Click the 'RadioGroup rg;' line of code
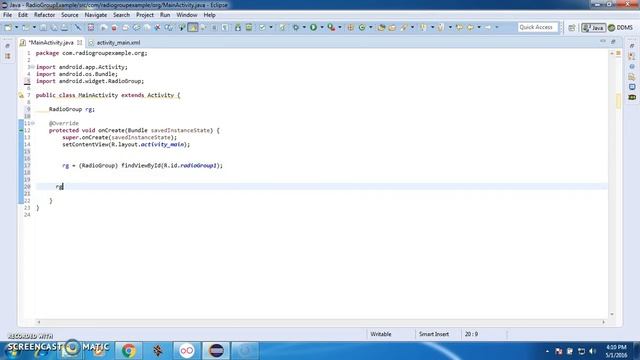This screenshot has width=640, height=360. (x=72, y=109)
